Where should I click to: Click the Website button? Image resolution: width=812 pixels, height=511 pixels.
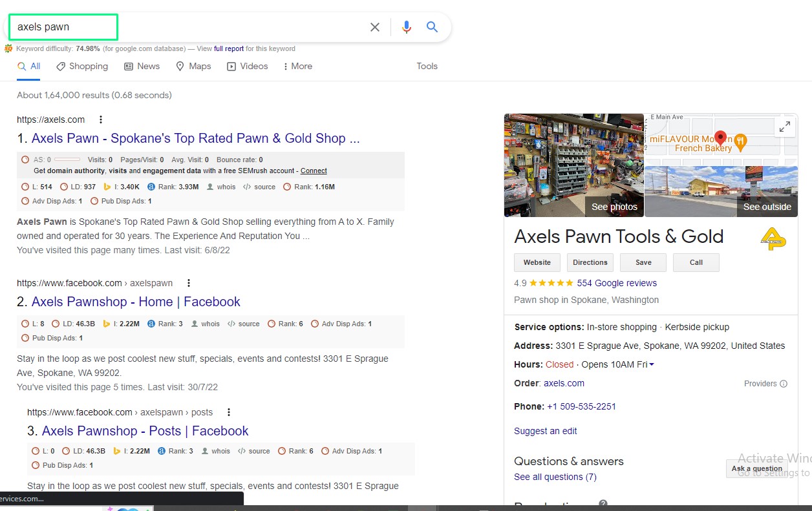[x=537, y=262]
